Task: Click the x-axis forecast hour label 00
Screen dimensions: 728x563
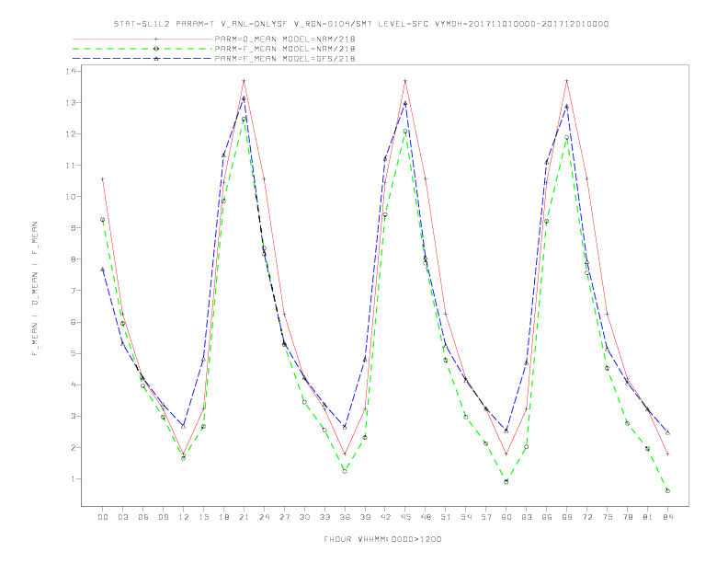Action: pos(103,517)
